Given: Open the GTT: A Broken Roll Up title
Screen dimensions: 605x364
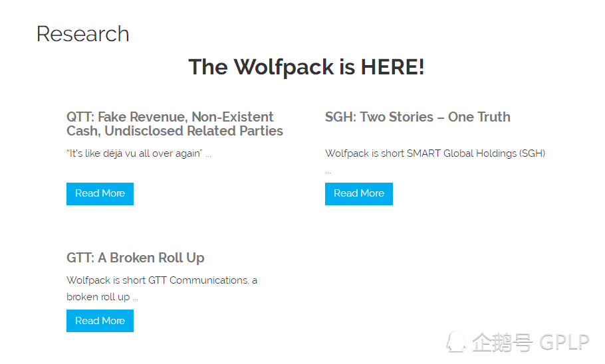Looking at the screenshot, I should 135,258.
